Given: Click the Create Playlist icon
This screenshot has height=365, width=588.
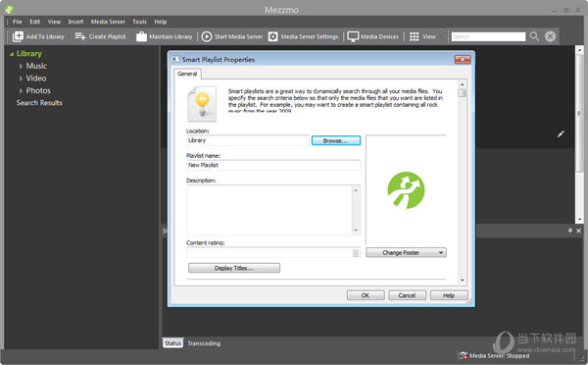Looking at the screenshot, I should point(80,36).
